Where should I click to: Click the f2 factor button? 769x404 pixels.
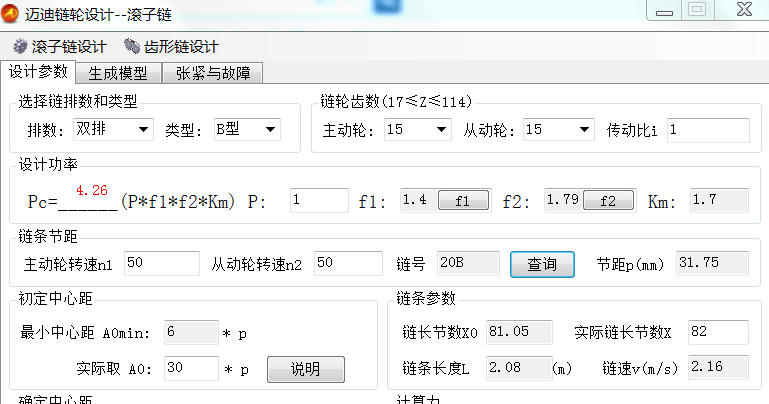tap(608, 201)
